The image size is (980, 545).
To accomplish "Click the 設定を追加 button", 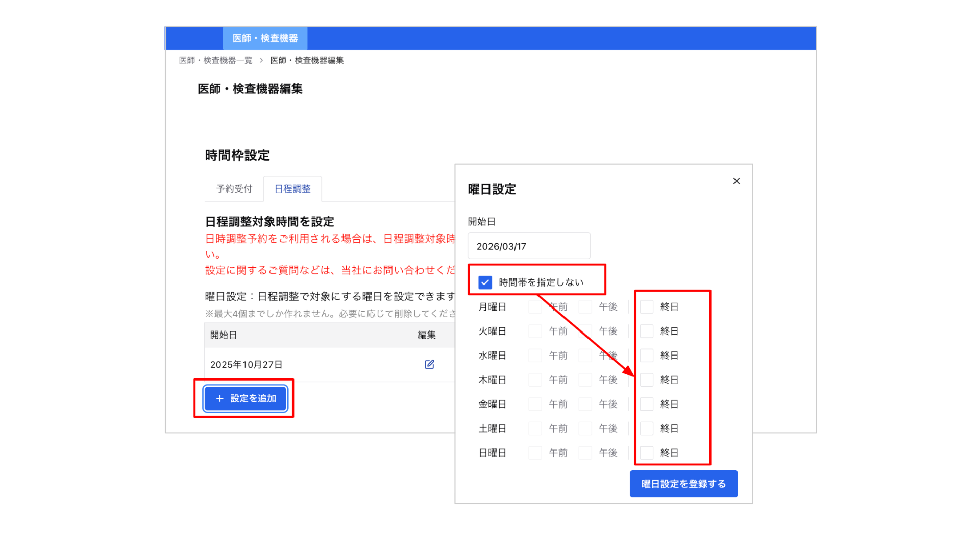I will pyautogui.click(x=245, y=398).
